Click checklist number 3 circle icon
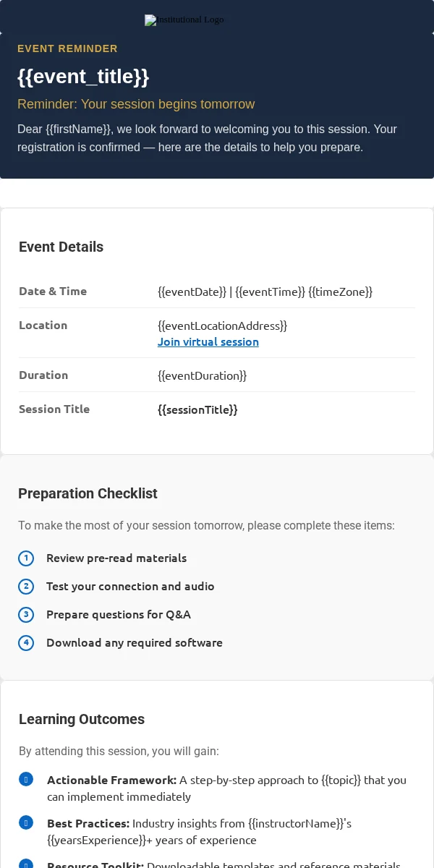 point(26,615)
